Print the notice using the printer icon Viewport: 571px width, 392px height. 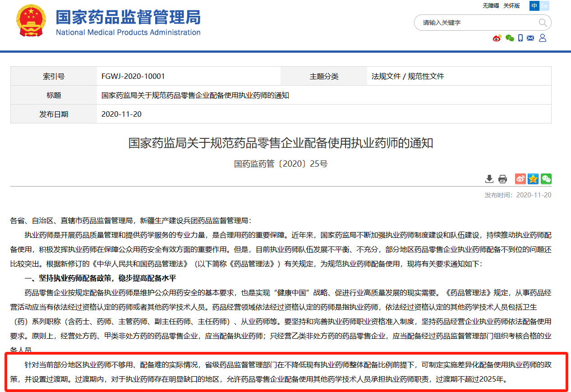pos(502,179)
